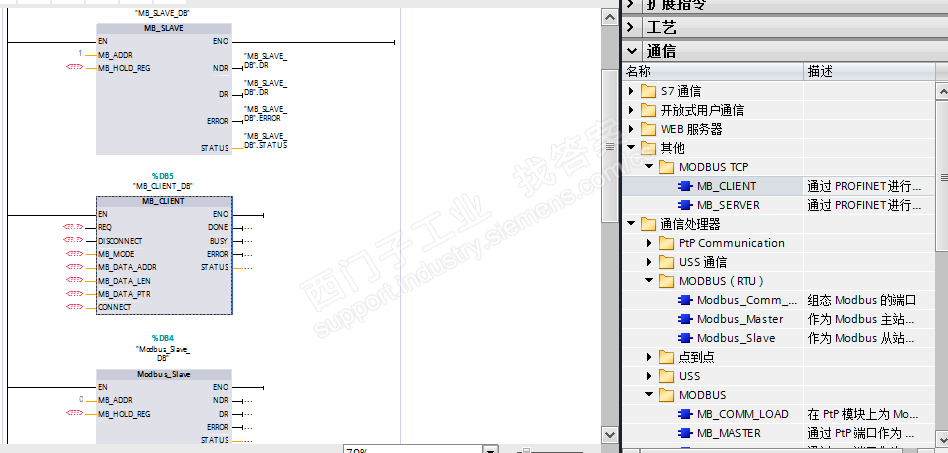Click the %DB4 data block label
Image resolution: width=948 pixels, height=453 pixels.
pyautogui.click(x=163, y=338)
